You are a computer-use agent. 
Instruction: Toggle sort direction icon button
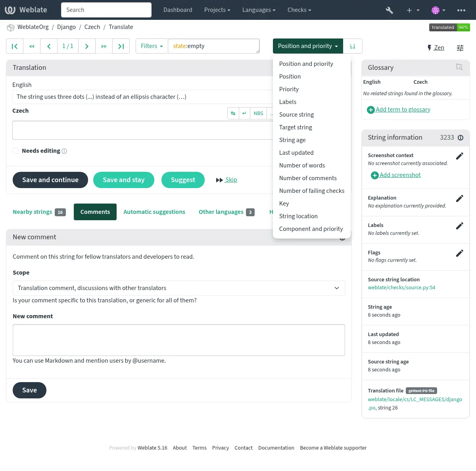tap(352, 46)
